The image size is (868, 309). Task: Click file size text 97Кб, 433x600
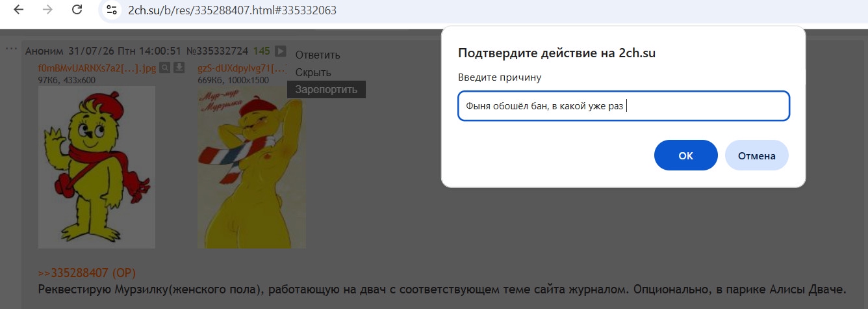[x=67, y=79]
